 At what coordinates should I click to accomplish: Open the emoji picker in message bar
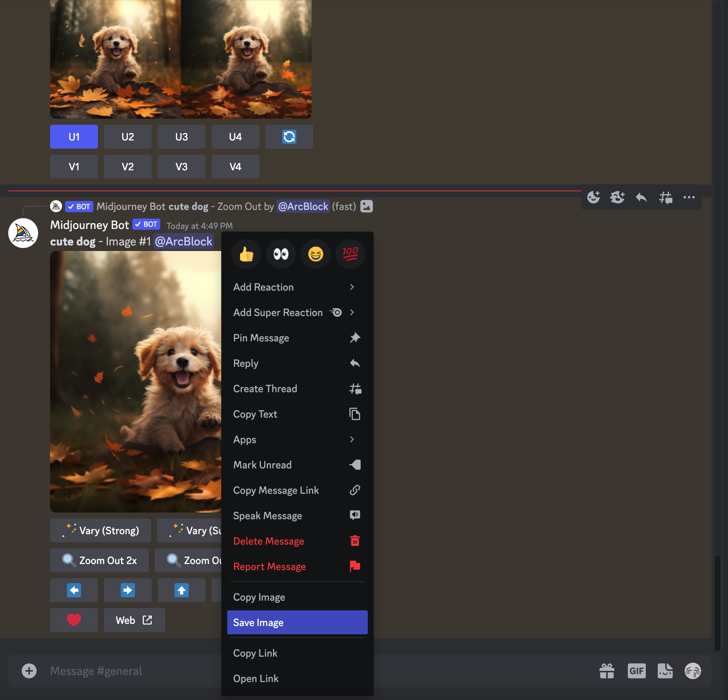692,671
